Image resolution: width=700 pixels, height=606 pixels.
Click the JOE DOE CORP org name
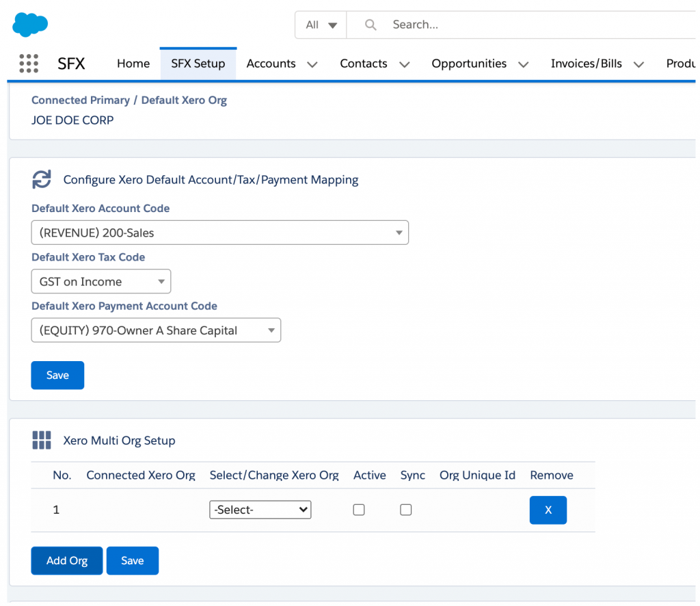pos(72,120)
